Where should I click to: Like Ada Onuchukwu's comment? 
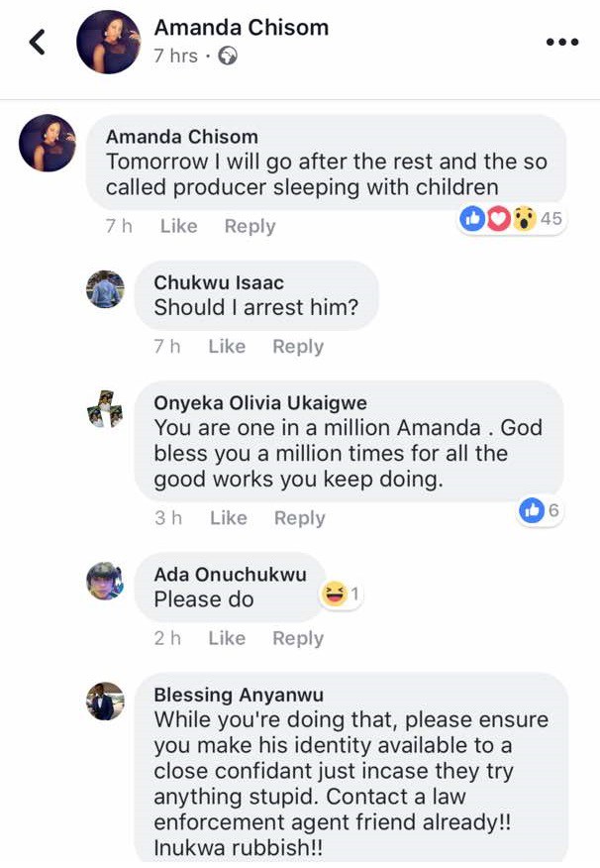(227, 638)
